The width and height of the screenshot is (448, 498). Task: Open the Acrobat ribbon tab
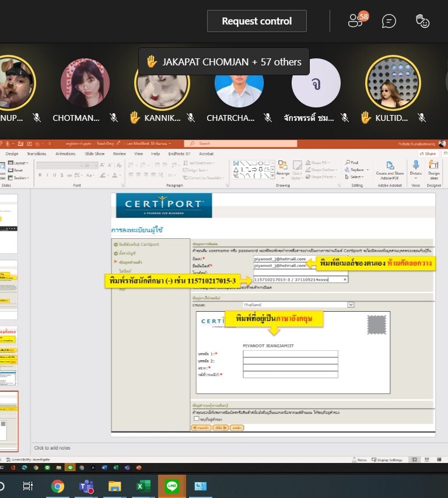[x=206, y=154]
